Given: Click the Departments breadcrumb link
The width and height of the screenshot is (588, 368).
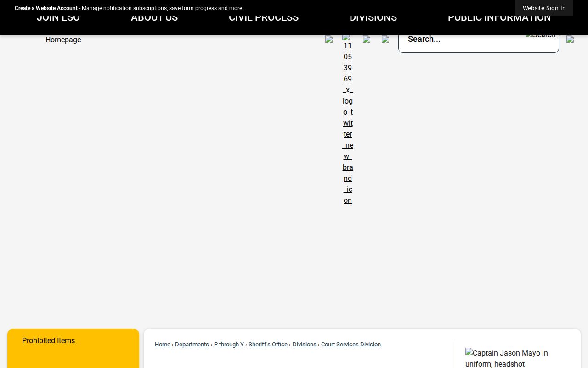Looking at the screenshot, I should pos(192,345).
